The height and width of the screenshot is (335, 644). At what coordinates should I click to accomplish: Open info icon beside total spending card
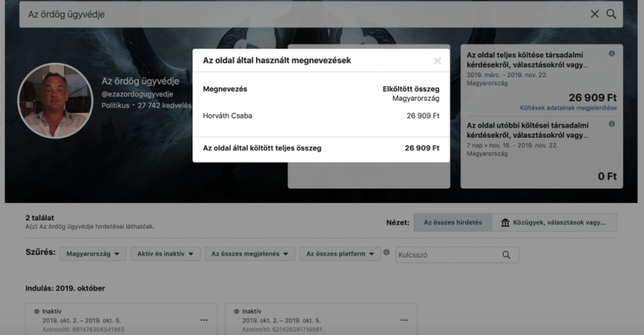[612, 53]
